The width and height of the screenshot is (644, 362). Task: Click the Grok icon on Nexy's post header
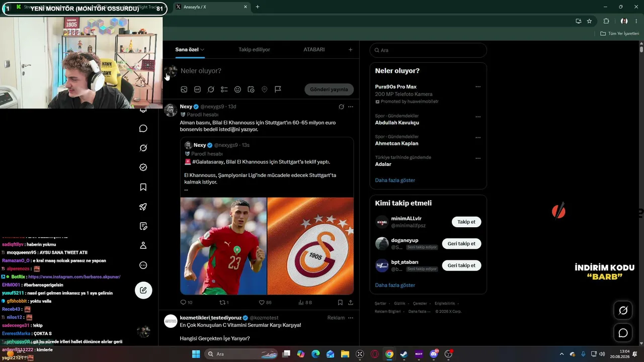pyautogui.click(x=341, y=107)
